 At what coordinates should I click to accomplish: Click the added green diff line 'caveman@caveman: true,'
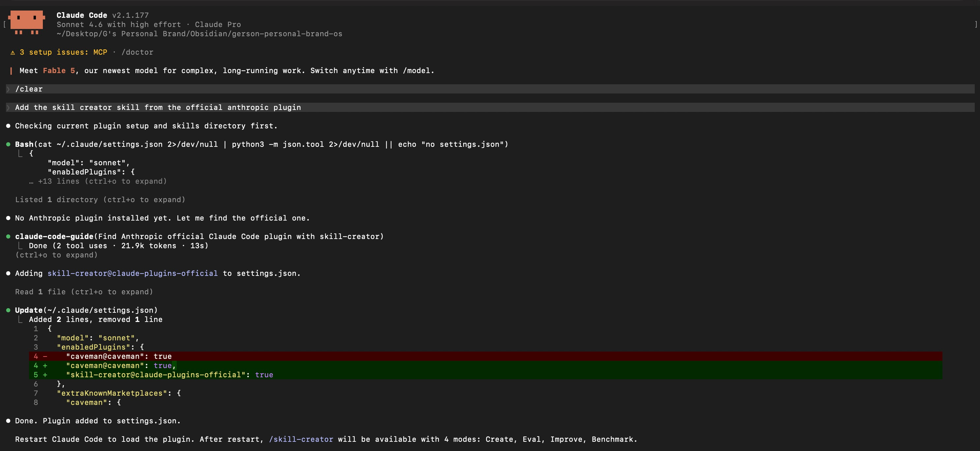[x=486, y=365]
